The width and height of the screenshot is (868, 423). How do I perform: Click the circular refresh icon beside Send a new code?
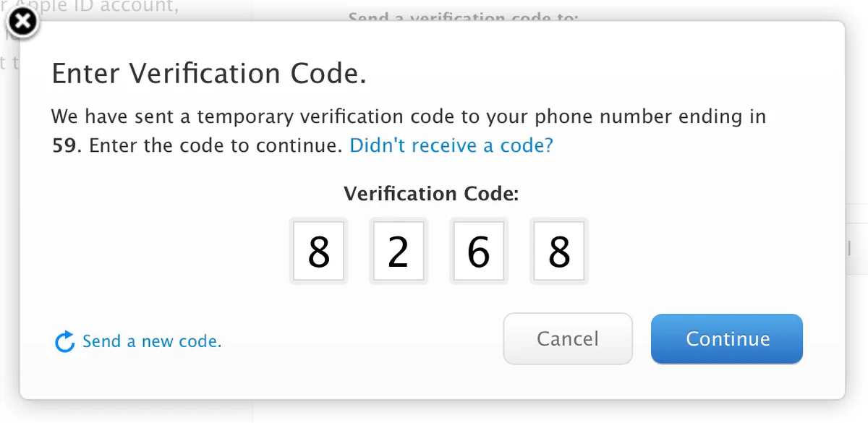(x=64, y=341)
